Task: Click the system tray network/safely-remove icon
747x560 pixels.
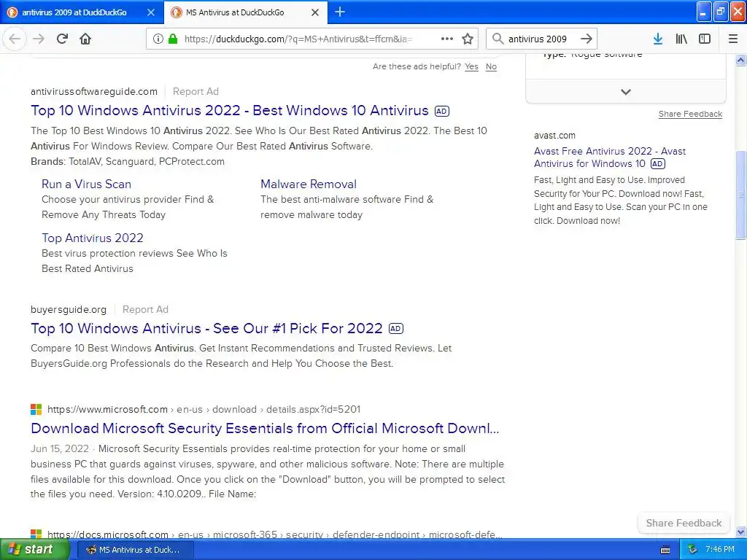Action: [x=693, y=550]
